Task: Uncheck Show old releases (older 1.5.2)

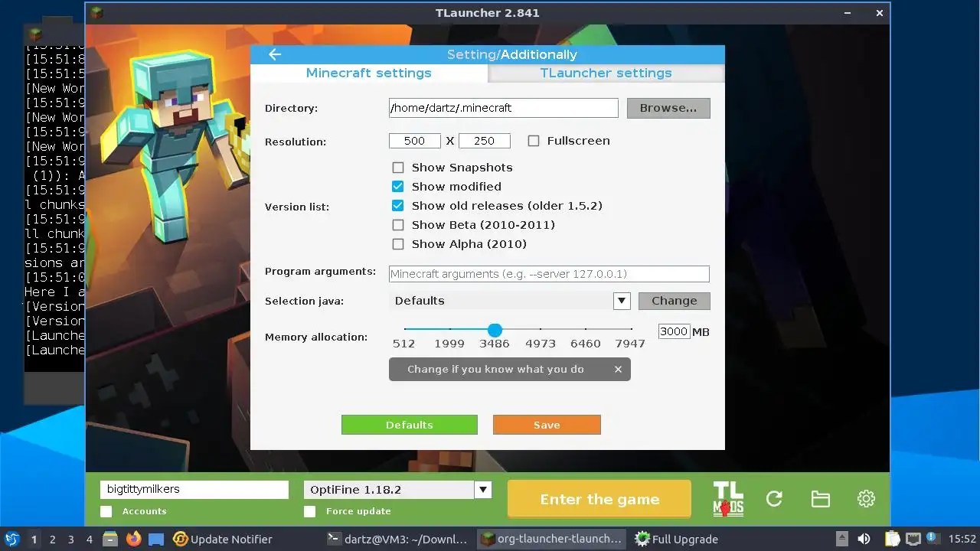Action: click(x=398, y=206)
